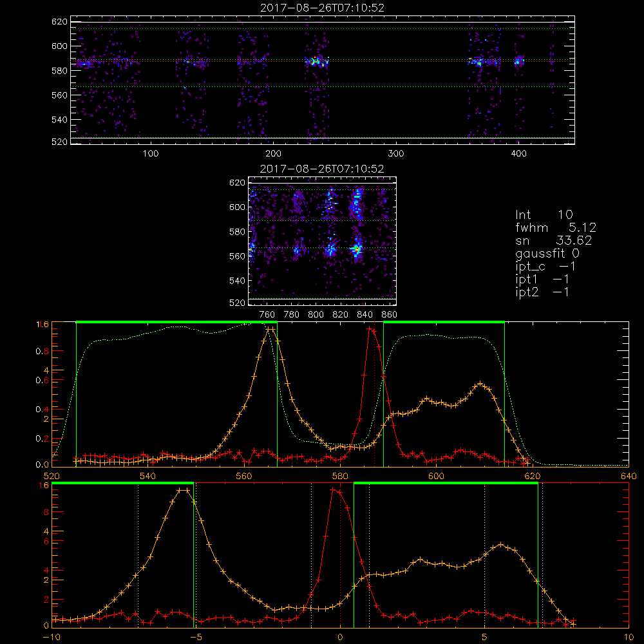This screenshot has width=644, height=644.
Task: Click the 0.8 y-axis label of profile plot
Action: [x=43, y=351]
